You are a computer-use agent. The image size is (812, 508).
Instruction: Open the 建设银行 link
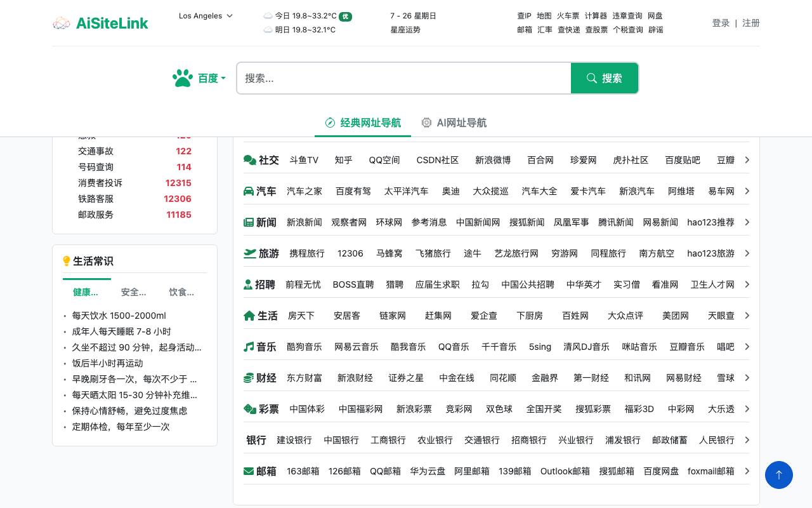pos(294,440)
